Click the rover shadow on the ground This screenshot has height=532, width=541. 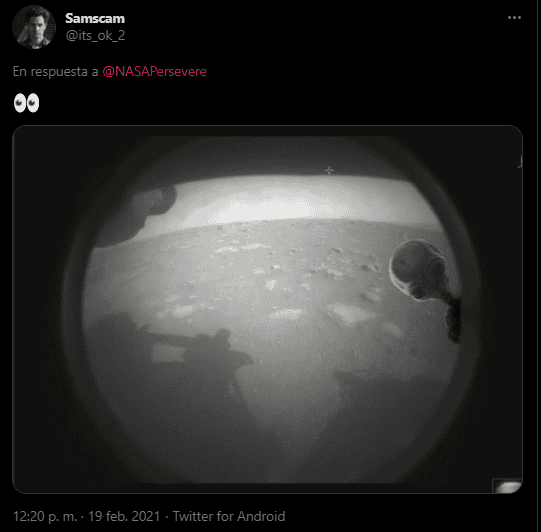point(193,348)
